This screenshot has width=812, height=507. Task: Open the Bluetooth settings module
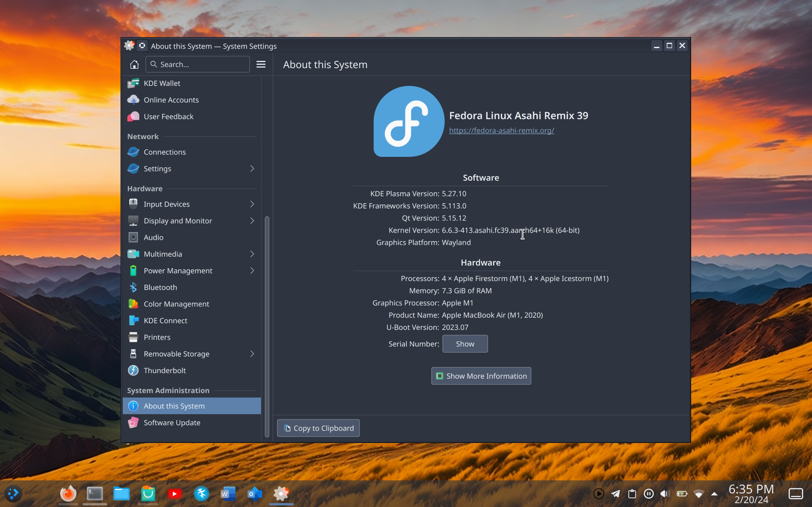pos(160,287)
